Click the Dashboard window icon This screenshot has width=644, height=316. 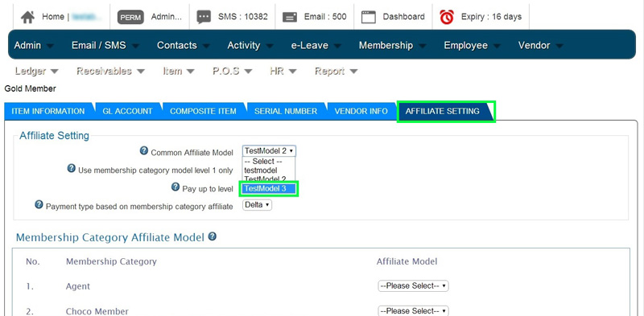coord(369,17)
